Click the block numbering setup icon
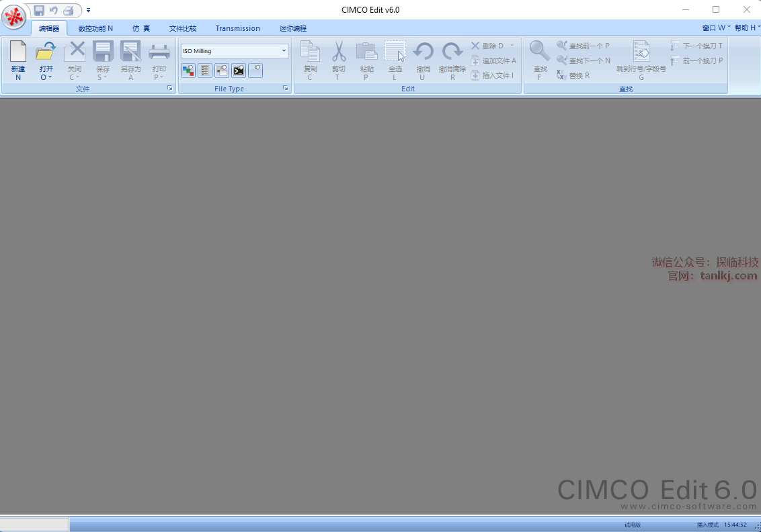761x532 pixels. [x=205, y=71]
